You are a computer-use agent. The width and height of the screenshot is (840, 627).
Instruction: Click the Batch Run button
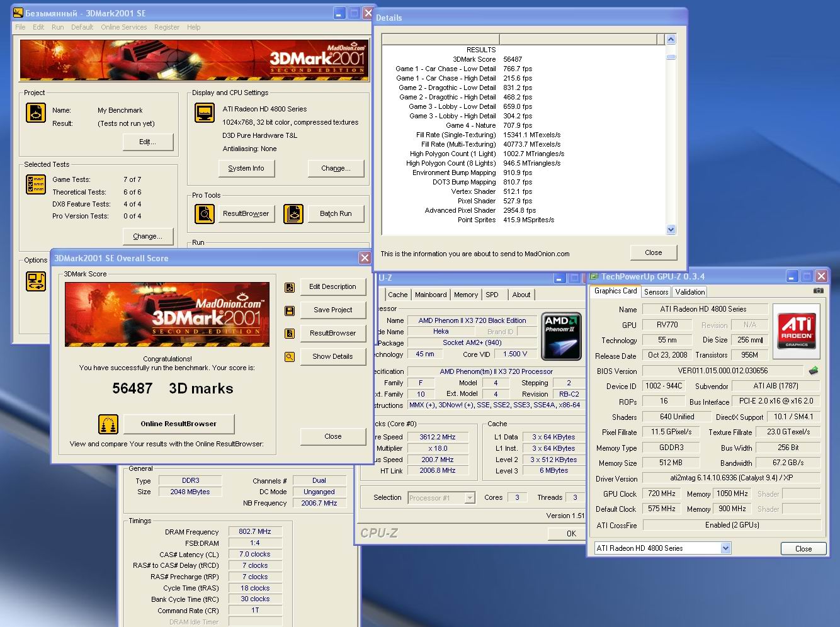click(336, 214)
